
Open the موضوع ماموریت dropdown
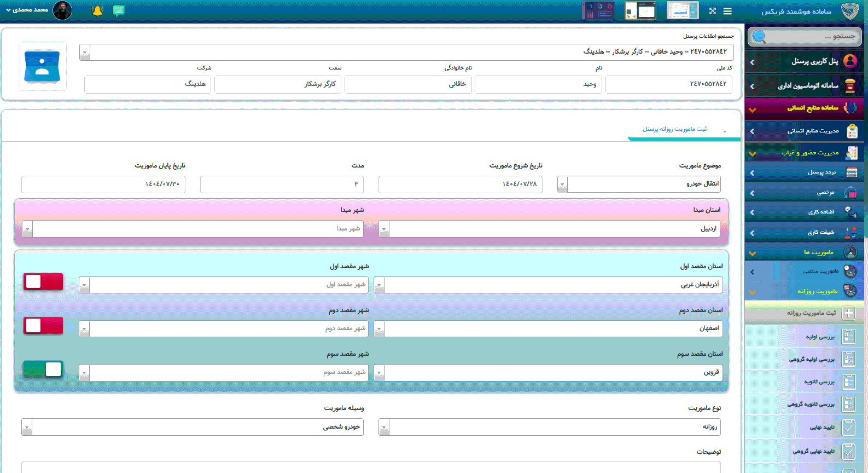click(x=562, y=184)
